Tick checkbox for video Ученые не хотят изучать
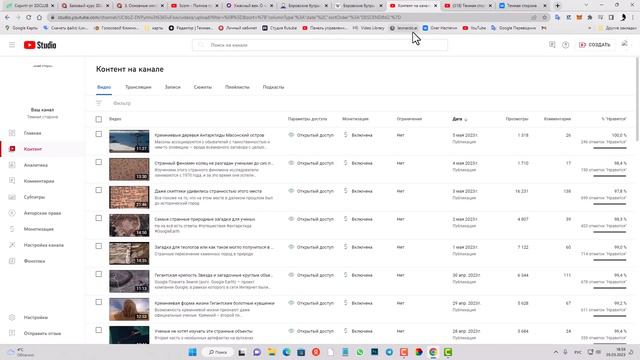The image size is (640, 360). click(x=99, y=330)
